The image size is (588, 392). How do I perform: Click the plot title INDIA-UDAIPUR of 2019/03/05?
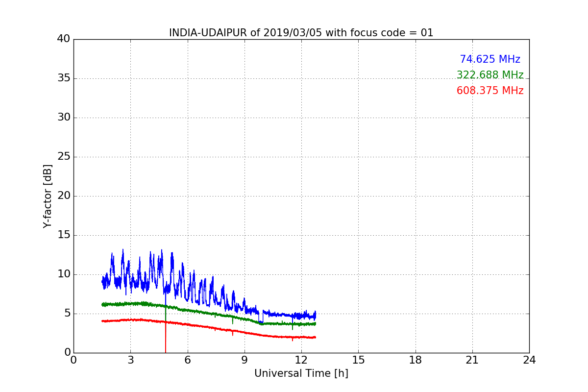click(301, 33)
